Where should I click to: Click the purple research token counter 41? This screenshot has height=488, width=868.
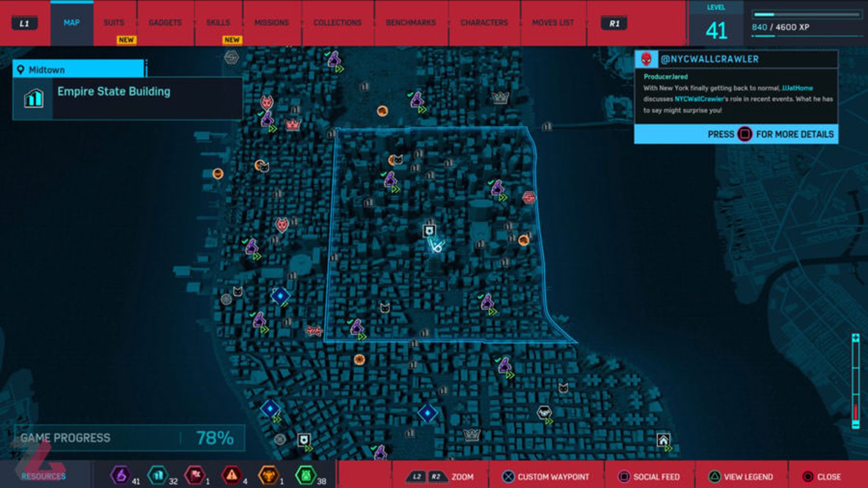pos(125,475)
